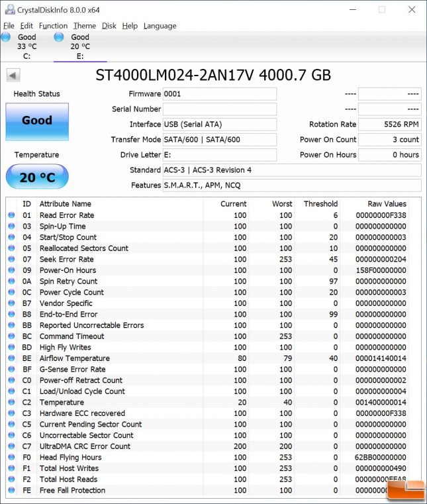This screenshot has height=504, width=427.
Task: Click the raw value 158F00000000
Action: [381, 270]
